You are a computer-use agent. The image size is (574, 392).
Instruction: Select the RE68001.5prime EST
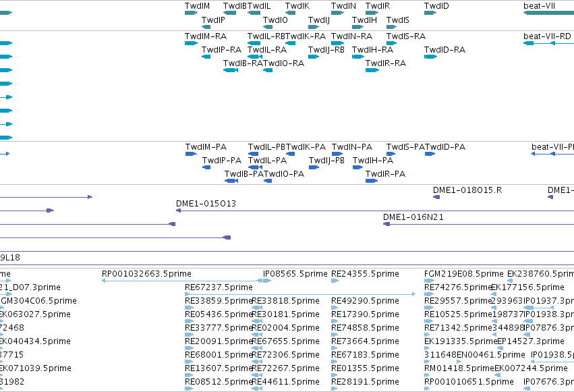(x=189, y=362)
